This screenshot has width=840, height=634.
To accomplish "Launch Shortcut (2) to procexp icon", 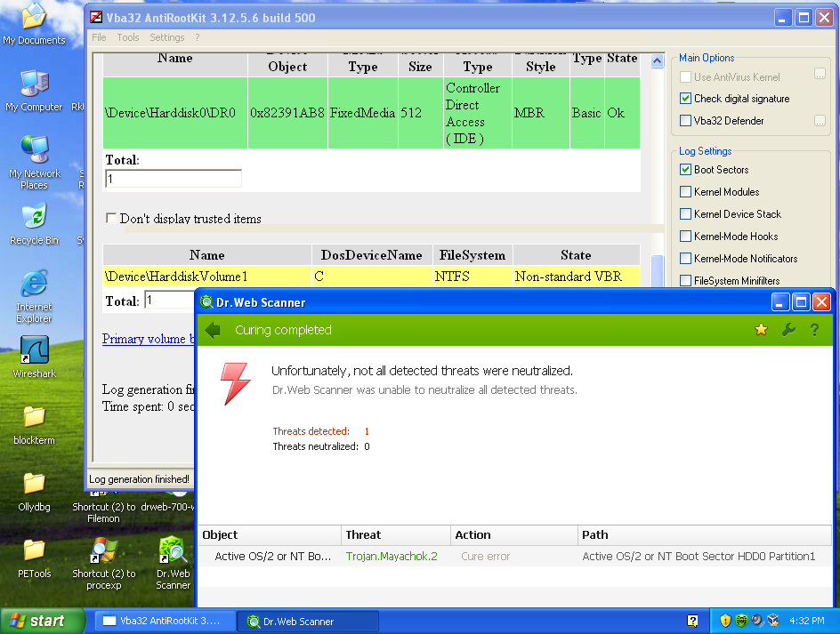I will click(104, 564).
